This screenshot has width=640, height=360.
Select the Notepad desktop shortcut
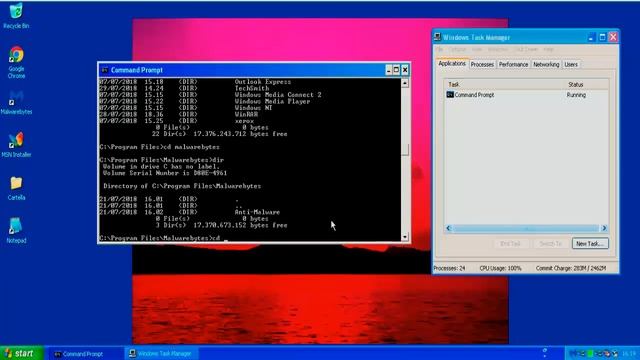coord(16,231)
